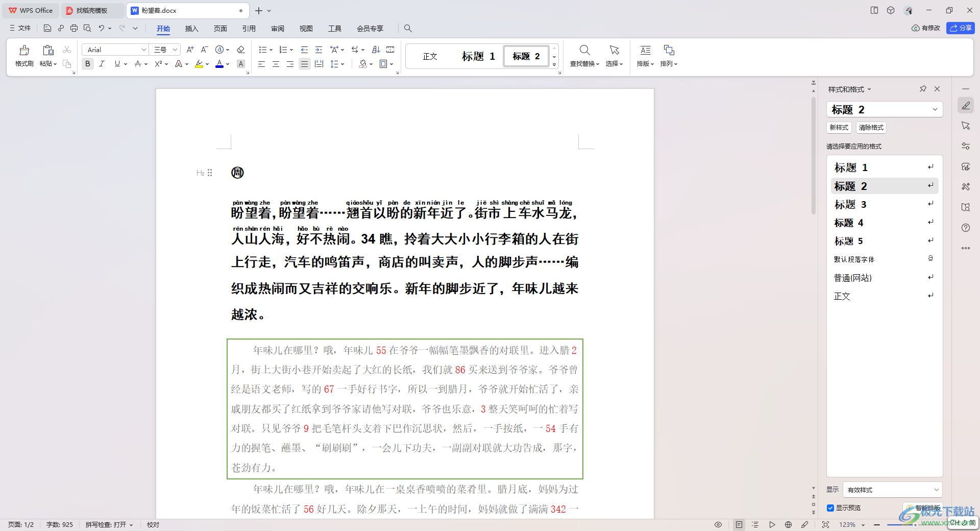This screenshot has width=980, height=531.
Task: Click the 新样式 button
Action: coord(839,128)
